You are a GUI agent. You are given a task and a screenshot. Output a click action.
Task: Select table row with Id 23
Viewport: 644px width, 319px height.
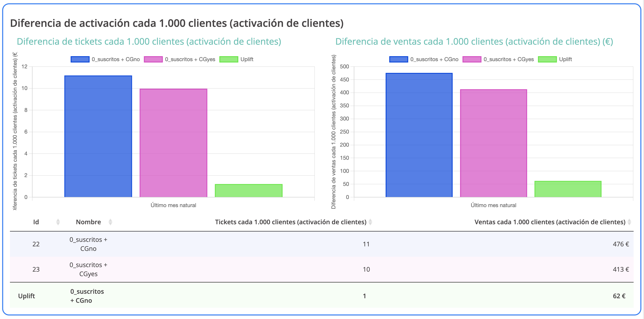(x=36, y=269)
